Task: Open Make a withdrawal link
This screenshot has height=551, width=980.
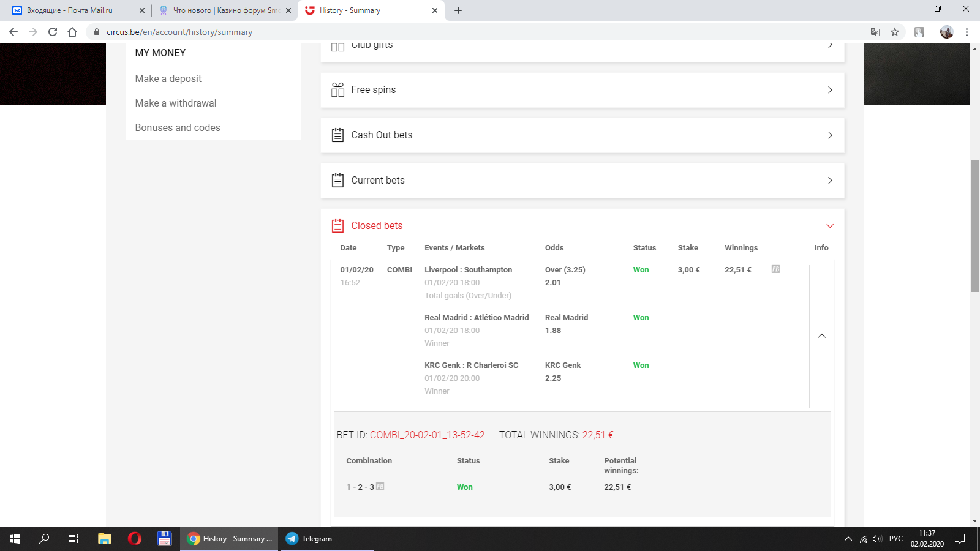Action: (176, 103)
